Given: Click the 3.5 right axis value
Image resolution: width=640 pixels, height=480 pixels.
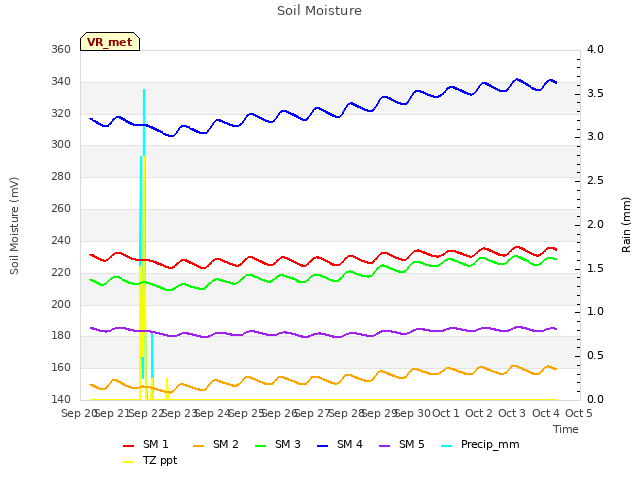Looking at the screenshot, I should pyautogui.click(x=595, y=93).
